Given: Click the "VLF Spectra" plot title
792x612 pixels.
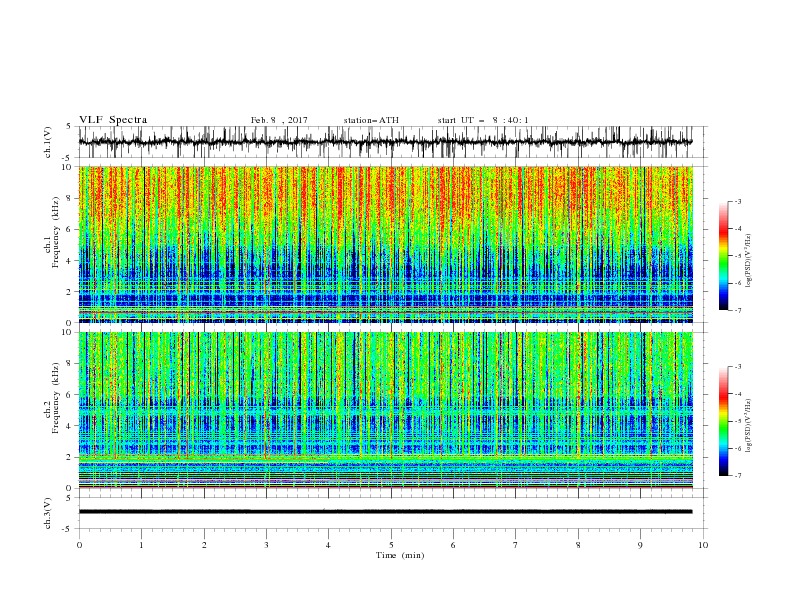Looking at the screenshot, I should coord(113,120).
